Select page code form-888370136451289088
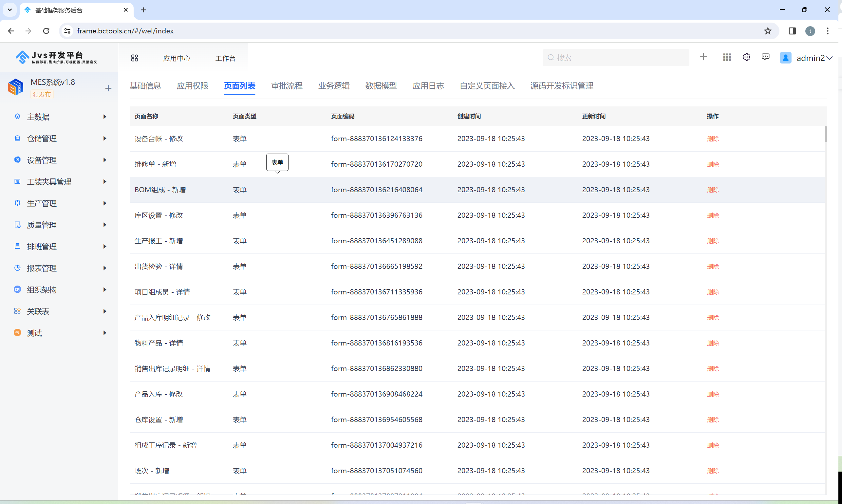 tap(377, 241)
